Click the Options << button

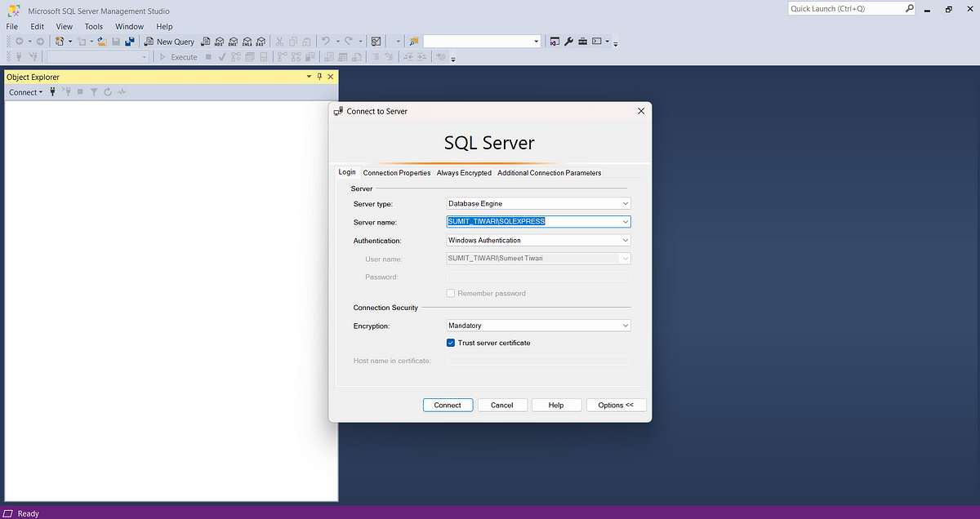point(617,405)
